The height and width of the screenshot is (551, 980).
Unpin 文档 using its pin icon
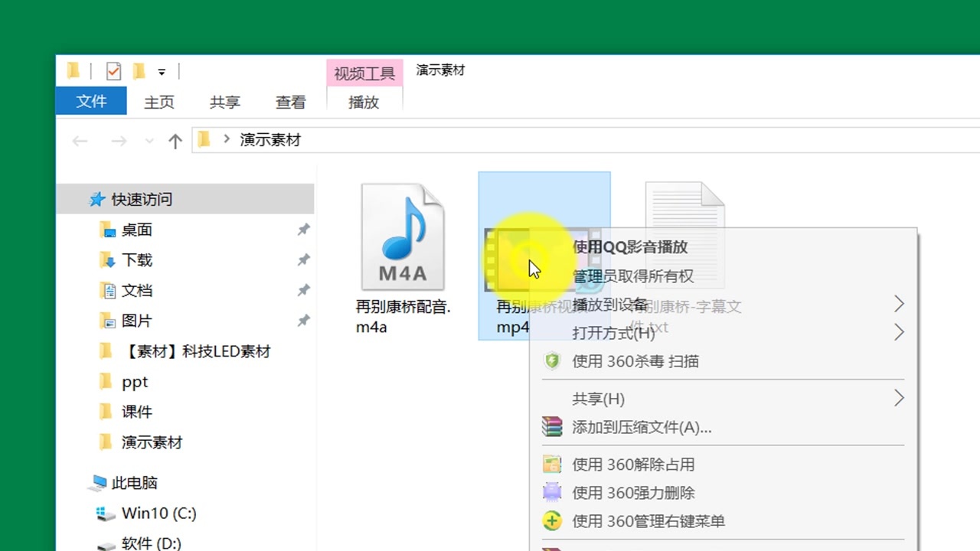coord(303,291)
